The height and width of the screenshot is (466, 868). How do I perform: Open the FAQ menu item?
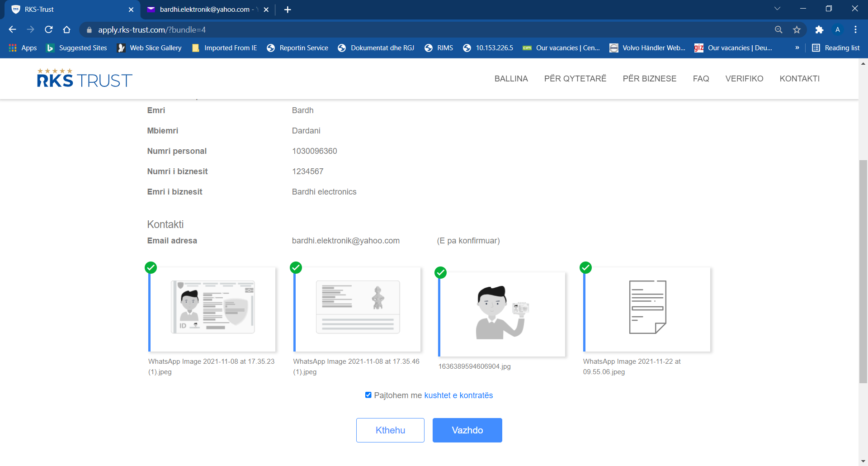(x=701, y=78)
